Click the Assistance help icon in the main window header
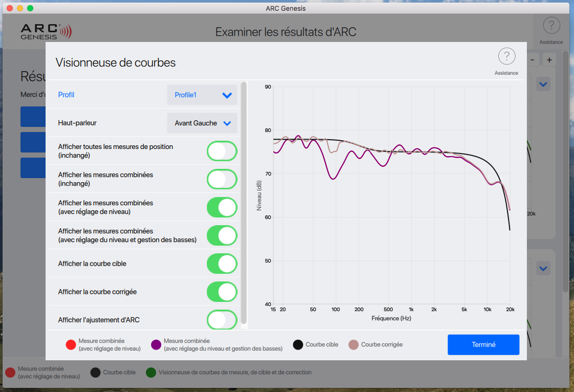Screen dimensions: 574x392 pyautogui.click(x=551, y=26)
